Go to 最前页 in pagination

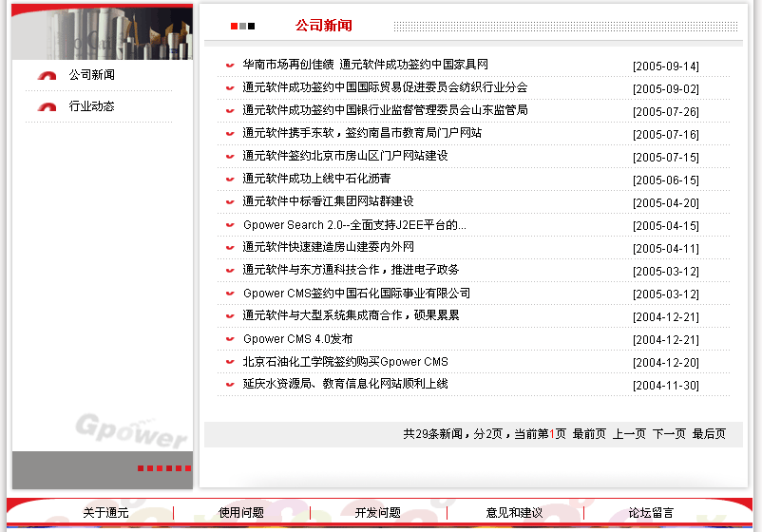(x=589, y=434)
